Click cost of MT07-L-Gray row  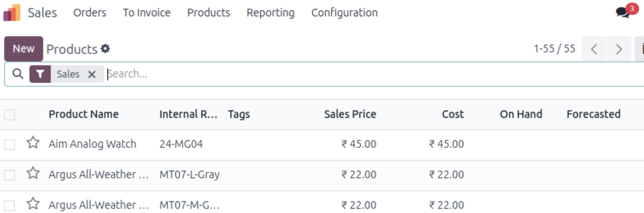point(447,174)
